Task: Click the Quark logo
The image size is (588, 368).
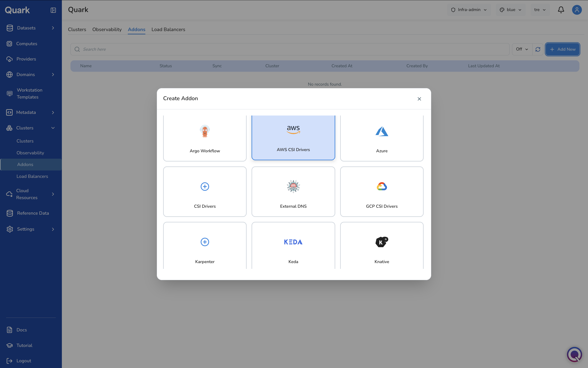Action: [x=17, y=10]
